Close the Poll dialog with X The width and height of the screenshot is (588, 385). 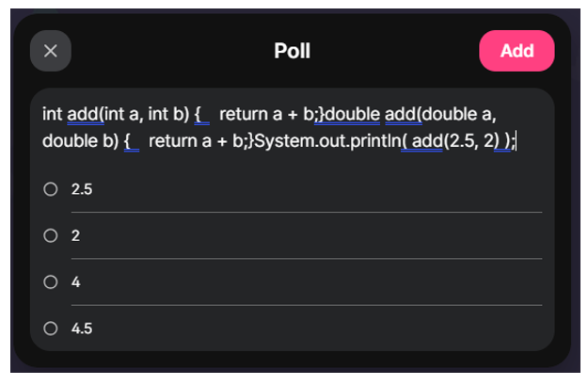pos(51,52)
